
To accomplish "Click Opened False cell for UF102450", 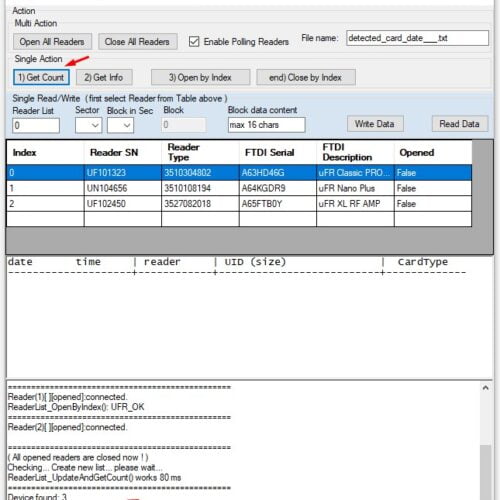I will tap(433, 204).
